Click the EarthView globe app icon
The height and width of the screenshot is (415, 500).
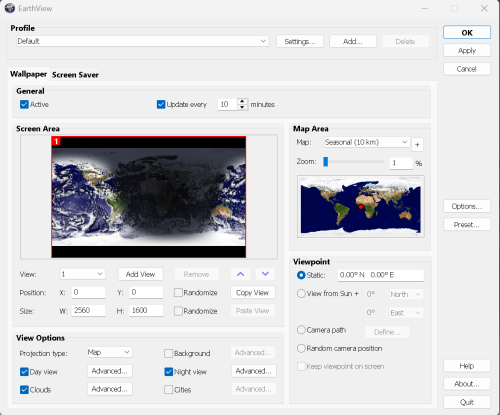click(10, 8)
